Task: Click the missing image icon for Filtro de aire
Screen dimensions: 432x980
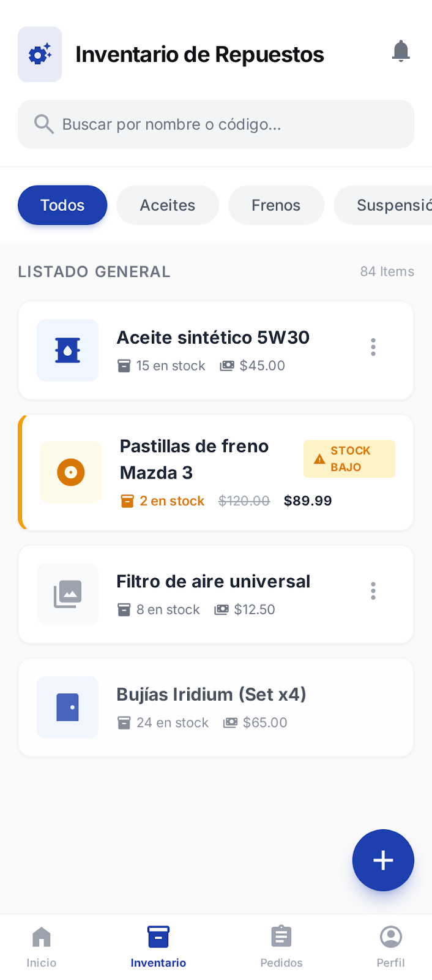Action: tap(67, 594)
